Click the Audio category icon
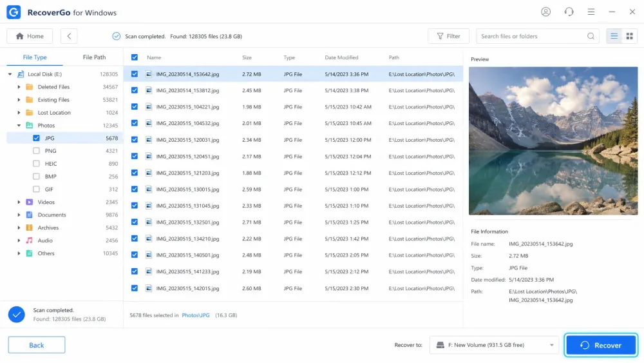644x363 pixels. [x=29, y=240]
